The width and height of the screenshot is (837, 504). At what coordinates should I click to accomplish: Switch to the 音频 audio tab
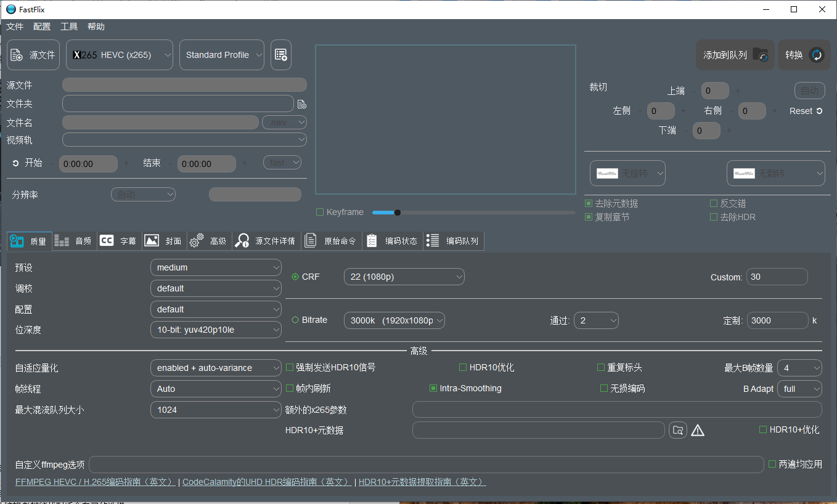pyautogui.click(x=75, y=241)
